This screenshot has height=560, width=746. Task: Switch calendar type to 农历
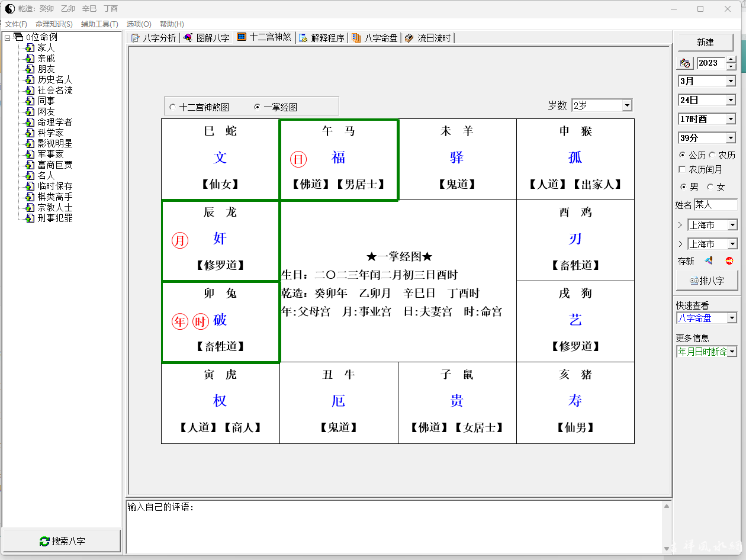pyautogui.click(x=712, y=155)
